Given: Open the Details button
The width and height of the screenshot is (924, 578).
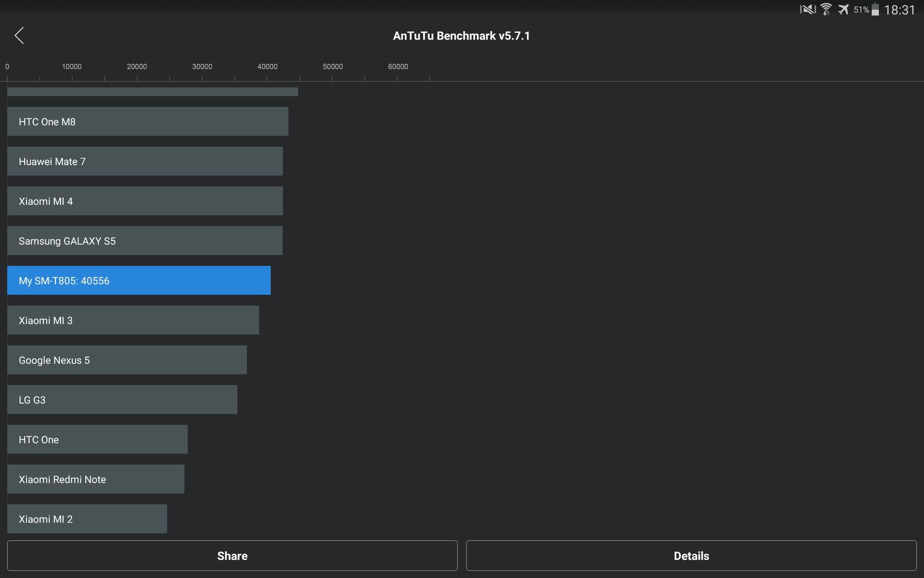Looking at the screenshot, I should pos(691,556).
